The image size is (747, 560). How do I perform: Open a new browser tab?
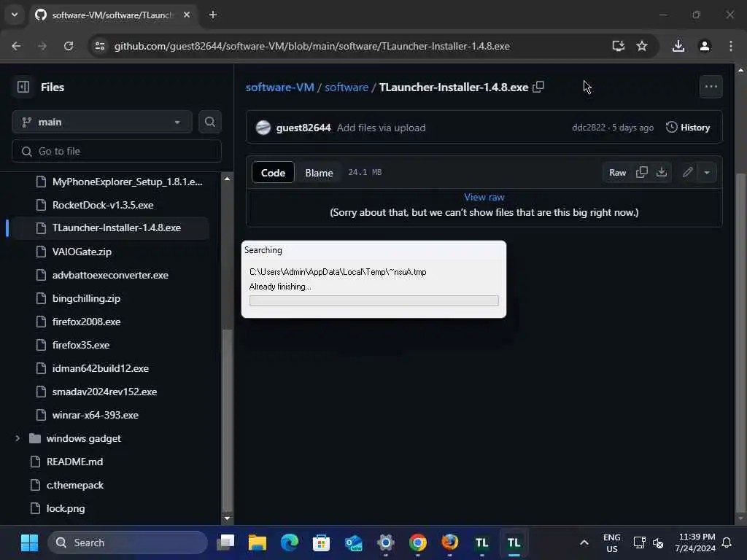[213, 15]
